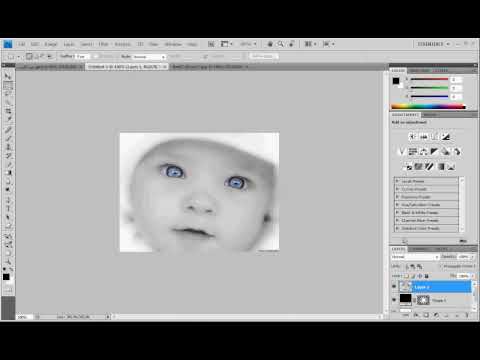Open the Window menu
This screenshot has height=360, width=480.
(x=173, y=44)
